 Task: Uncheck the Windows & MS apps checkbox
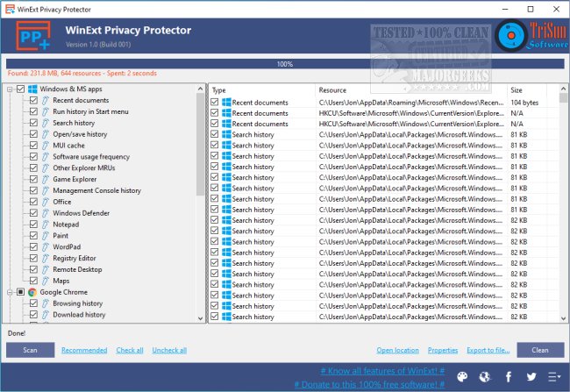coord(21,89)
